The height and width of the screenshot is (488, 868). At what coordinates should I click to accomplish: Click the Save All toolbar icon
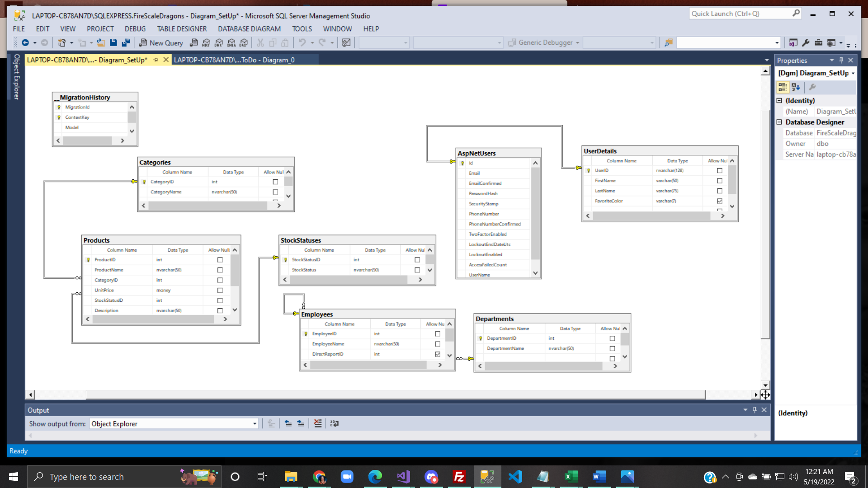point(126,42)
